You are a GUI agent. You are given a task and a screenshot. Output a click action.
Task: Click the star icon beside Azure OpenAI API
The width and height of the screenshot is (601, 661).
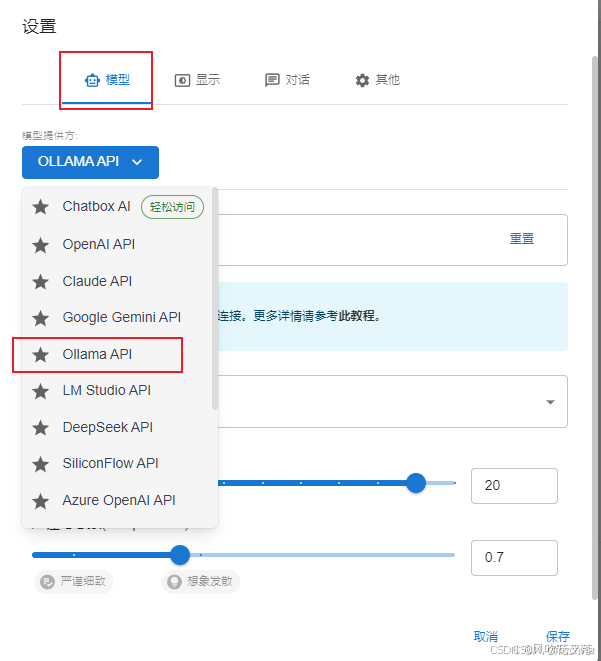[40, 501]
